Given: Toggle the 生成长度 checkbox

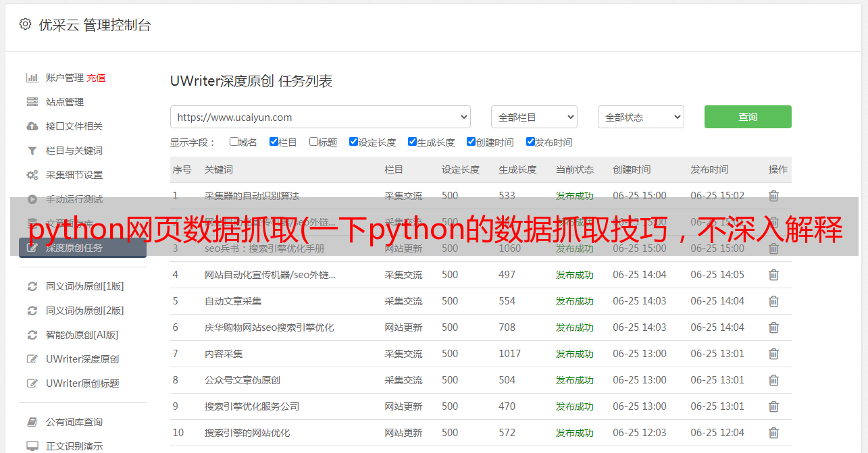Looking at the screenshot, I should (412, 142).
